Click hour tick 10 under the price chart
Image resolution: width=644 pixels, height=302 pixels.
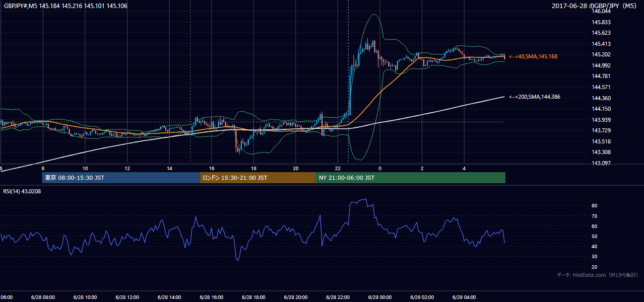(x=85, y=169)
